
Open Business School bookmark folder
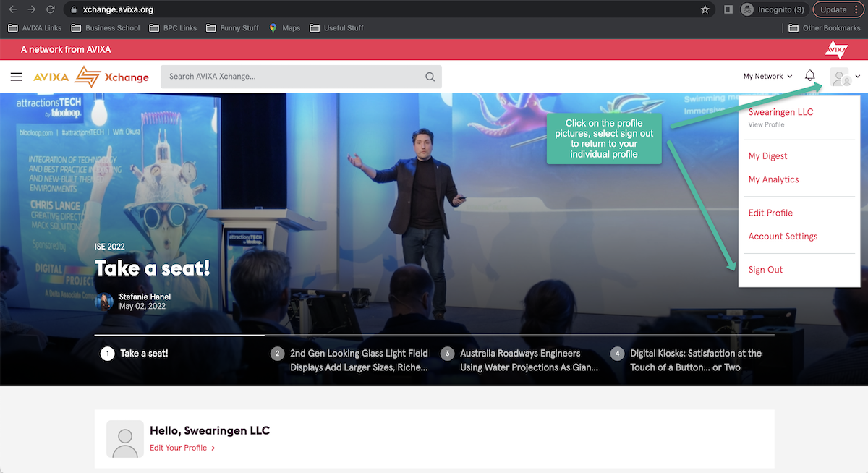pyautogui.click(x=106, y=28)
